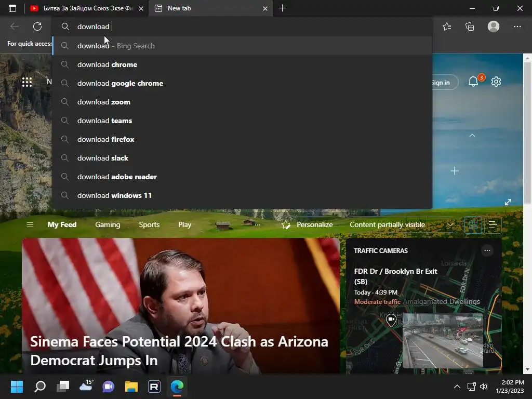This screenshot has height=399, width=532.
Task: Open taskbar Search
Action: point(39,387)
